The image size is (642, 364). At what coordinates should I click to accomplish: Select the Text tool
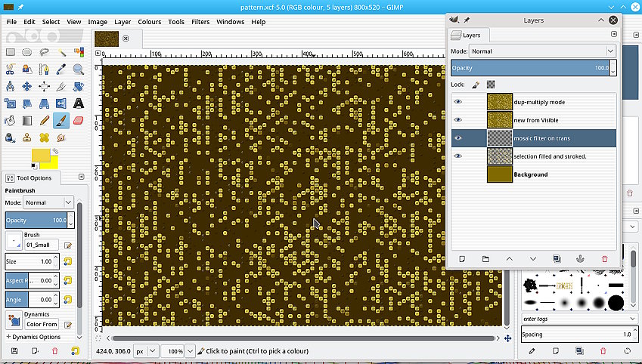pyautogui.click(x=79, y=103)
